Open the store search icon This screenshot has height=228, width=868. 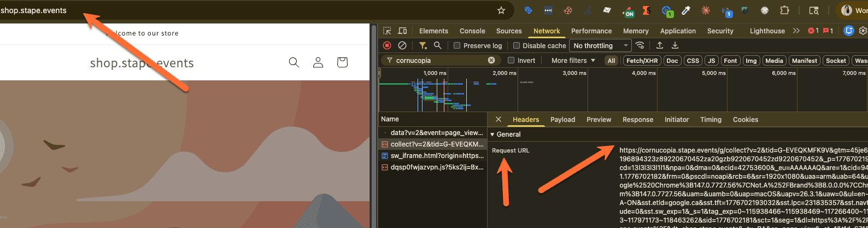tap(294, 62)
